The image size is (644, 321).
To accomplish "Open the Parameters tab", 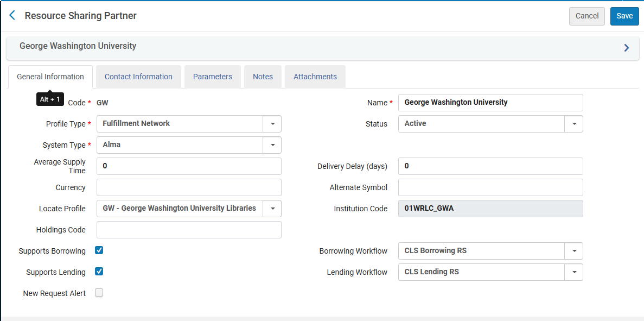I will tap(212, 77).
